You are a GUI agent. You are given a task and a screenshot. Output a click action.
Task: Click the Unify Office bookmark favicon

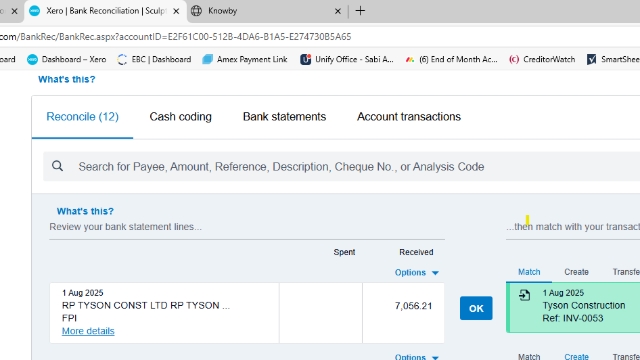pyautogui.click(x=305, y=60)
